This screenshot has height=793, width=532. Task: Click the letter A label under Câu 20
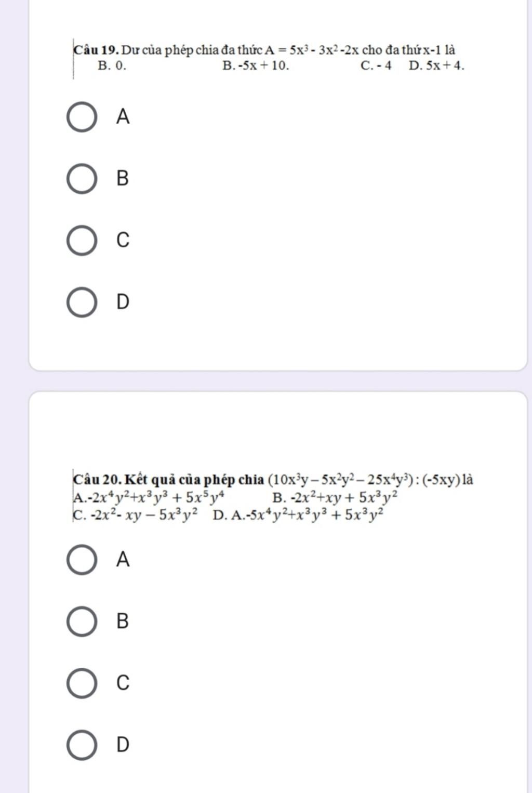point(123,560)
